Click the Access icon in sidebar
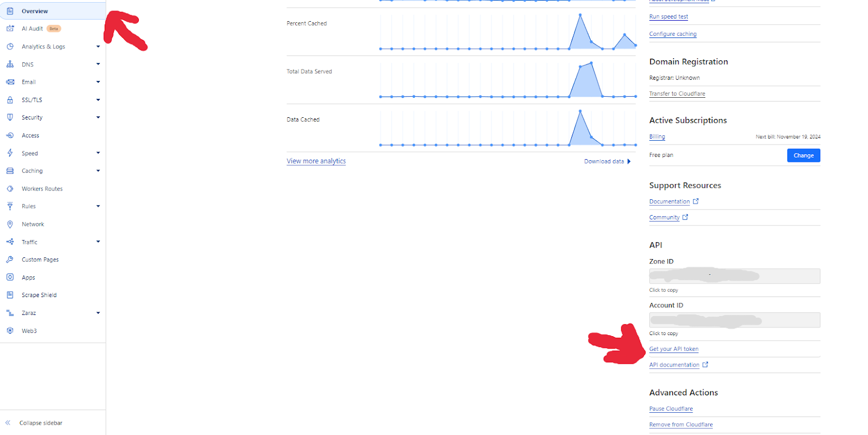This screenshot has height=435, width=868. pos(10,135)
